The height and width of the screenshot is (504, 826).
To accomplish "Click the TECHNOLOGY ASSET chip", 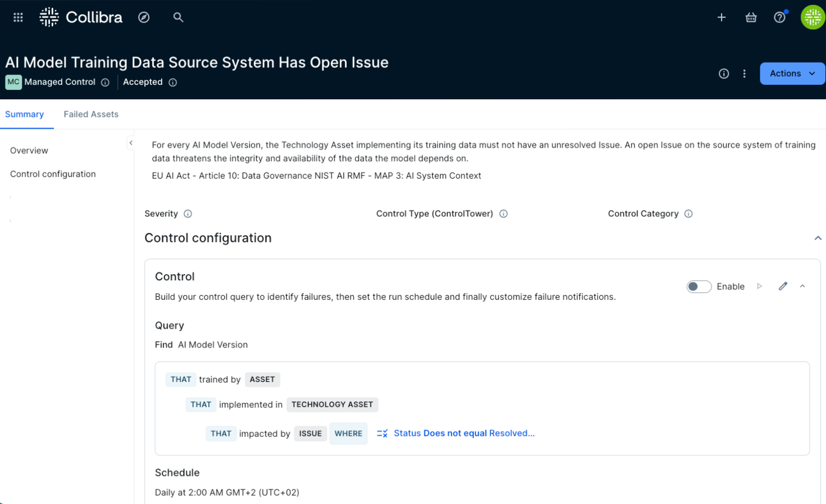I will point(332,405).
